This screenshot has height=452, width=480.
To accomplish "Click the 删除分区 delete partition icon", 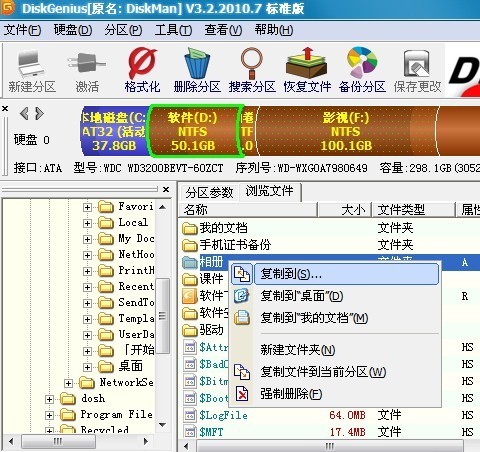I will click(197, 70).
